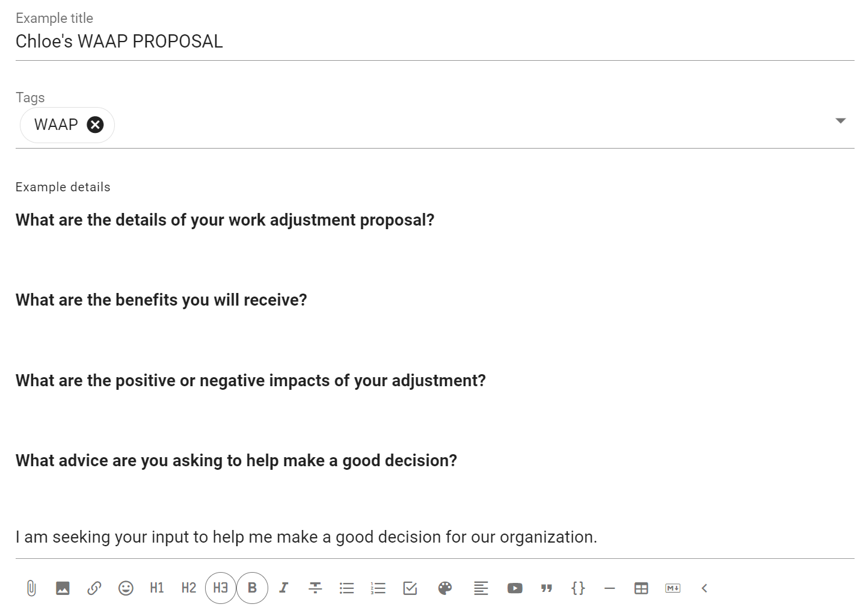This screenshot has width=866, height=616.
Task: Open the Tags dropdown arrow
Action: 841,121
